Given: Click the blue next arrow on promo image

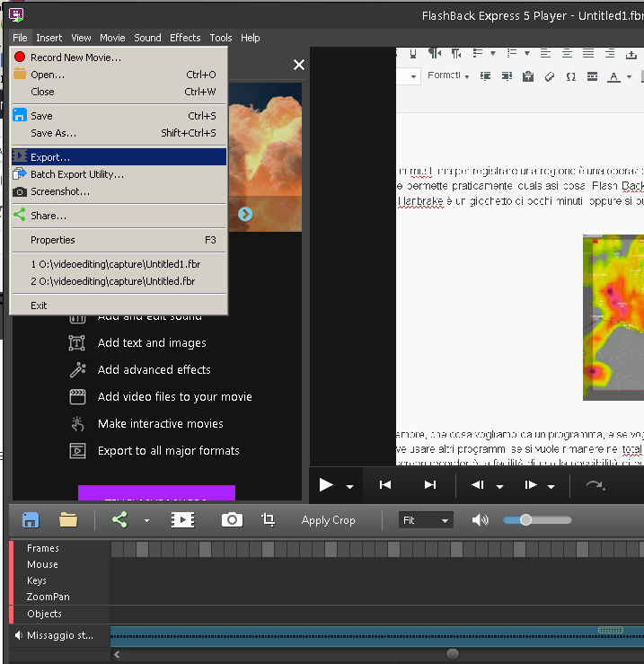Looking at the screenshot, I should (245, 214).
